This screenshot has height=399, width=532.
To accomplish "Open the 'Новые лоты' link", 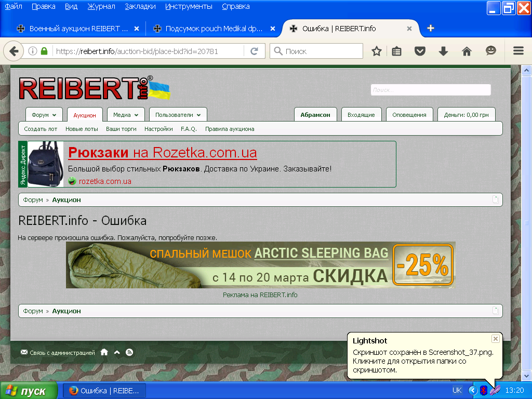I will coord(82,129).
